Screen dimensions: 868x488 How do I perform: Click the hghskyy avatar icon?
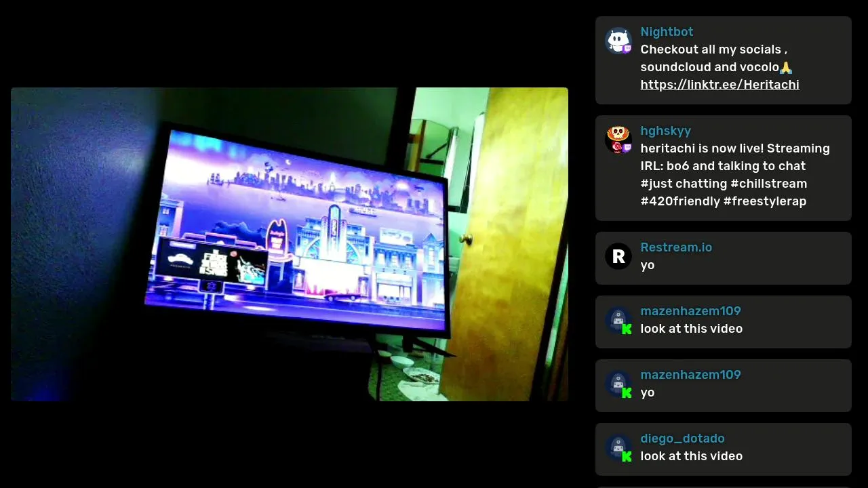point(618,140)
